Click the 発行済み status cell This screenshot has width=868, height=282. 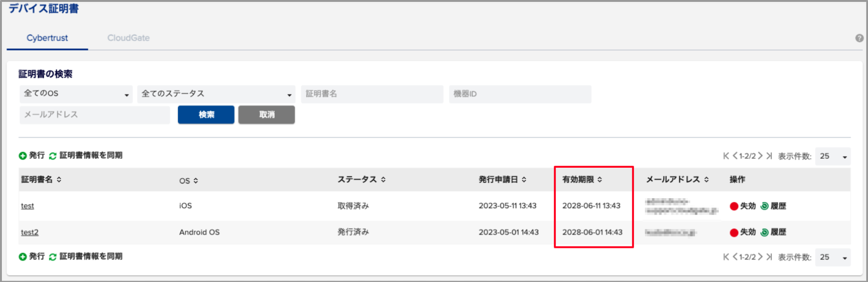(353, 232)
